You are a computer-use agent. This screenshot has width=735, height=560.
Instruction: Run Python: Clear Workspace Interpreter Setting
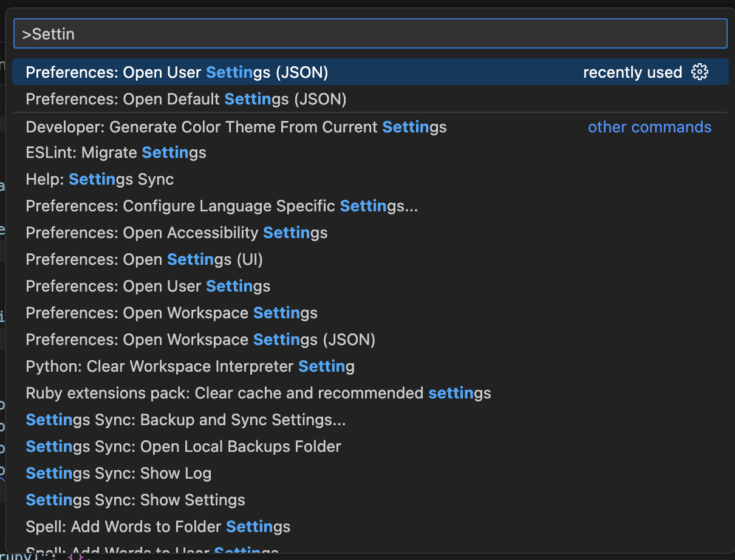[x=190, y=366]
